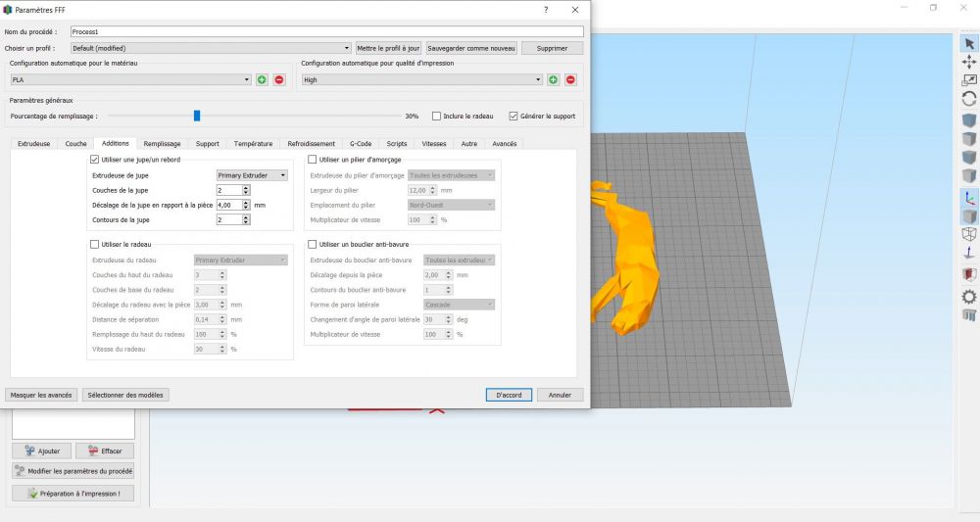The image size is (980, 522).
Task: Select the rotate view tool
Action: [x=969, y=99]
